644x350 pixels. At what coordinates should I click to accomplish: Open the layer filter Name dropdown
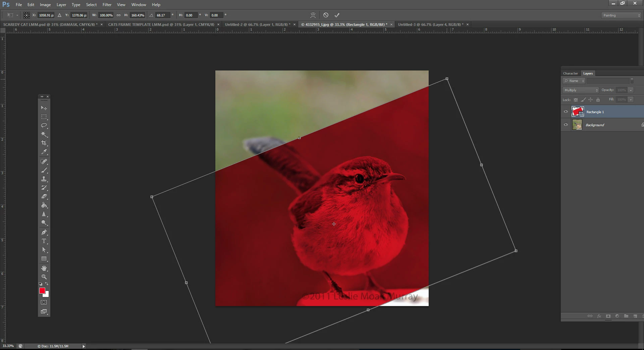pos(574,81)
